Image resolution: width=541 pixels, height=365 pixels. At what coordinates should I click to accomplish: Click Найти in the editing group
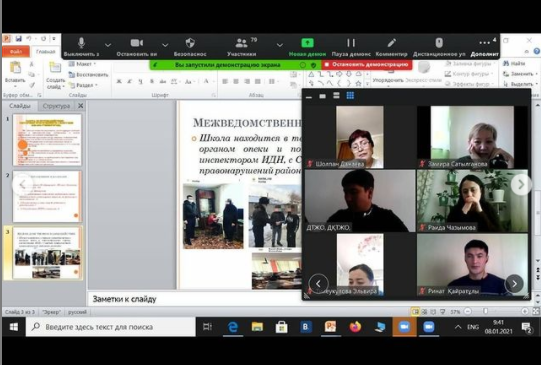pos(514,63)
